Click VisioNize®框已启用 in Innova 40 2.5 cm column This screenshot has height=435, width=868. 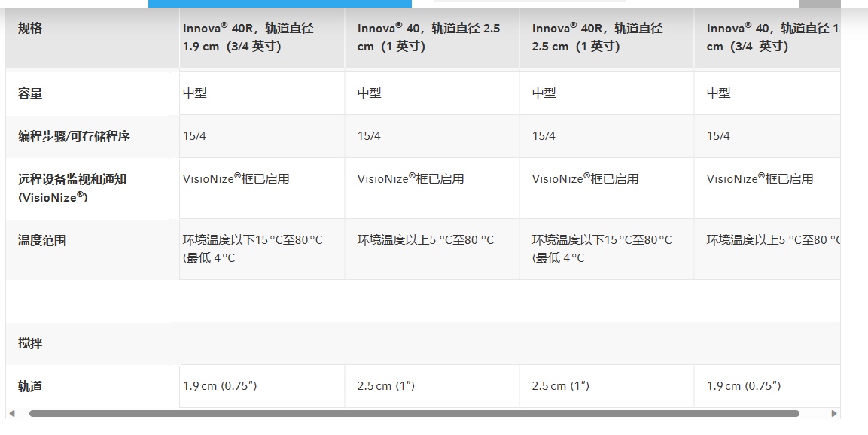411,178
